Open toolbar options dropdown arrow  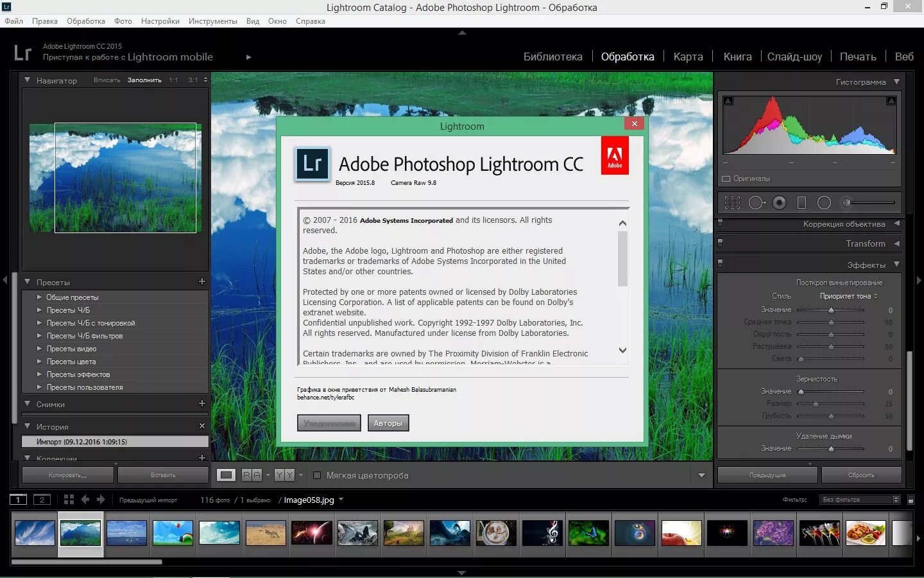click(701, 475)
